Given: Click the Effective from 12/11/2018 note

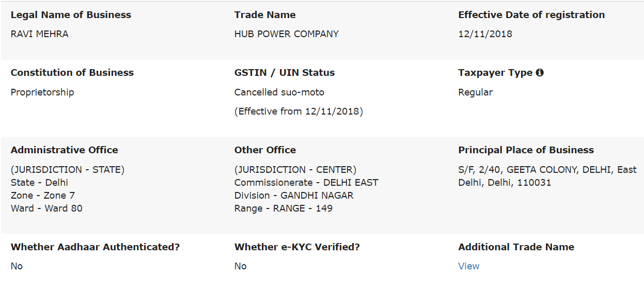Looking at the screenshot, I should click(x=299, y=111).
